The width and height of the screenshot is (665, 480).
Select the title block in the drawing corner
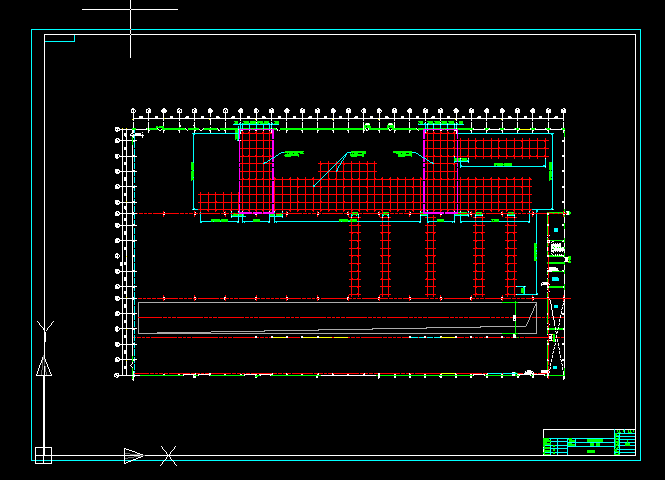590,443
